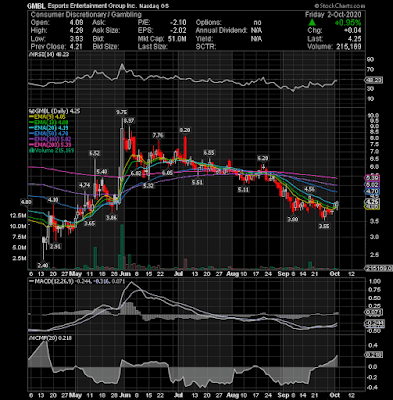Click the Bid Size label

pyautogui.click(x=106, y=47)
